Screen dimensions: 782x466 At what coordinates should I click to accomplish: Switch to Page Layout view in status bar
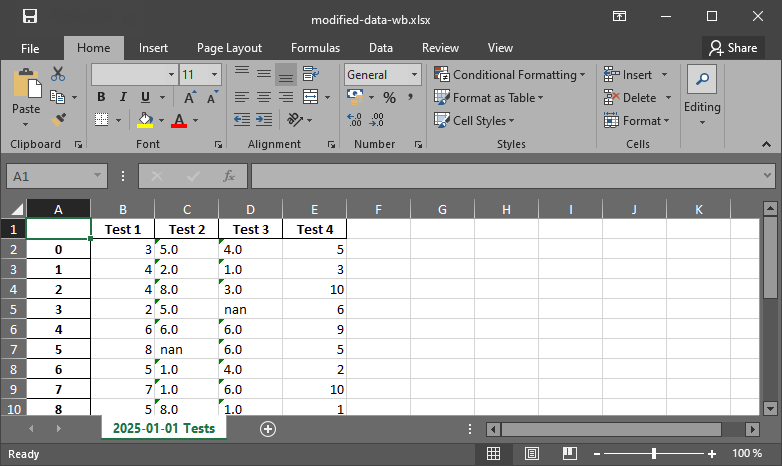pyautogui.click(x=532, y=453)
